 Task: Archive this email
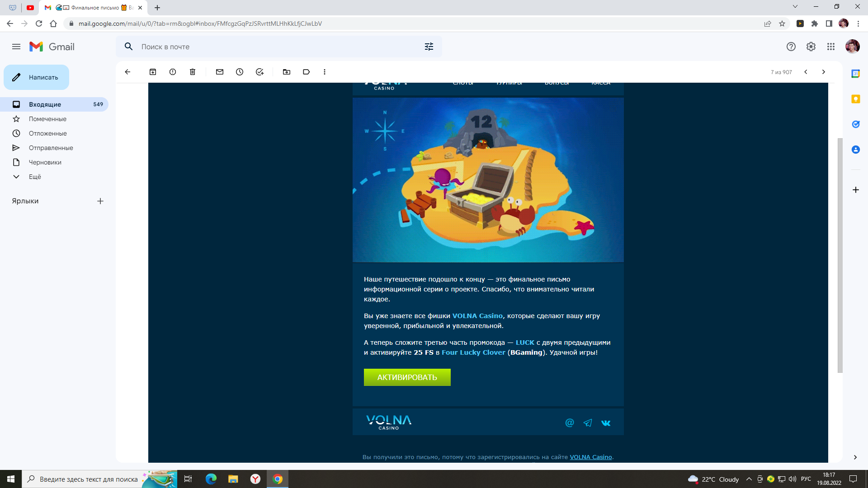tap(153, 72)
